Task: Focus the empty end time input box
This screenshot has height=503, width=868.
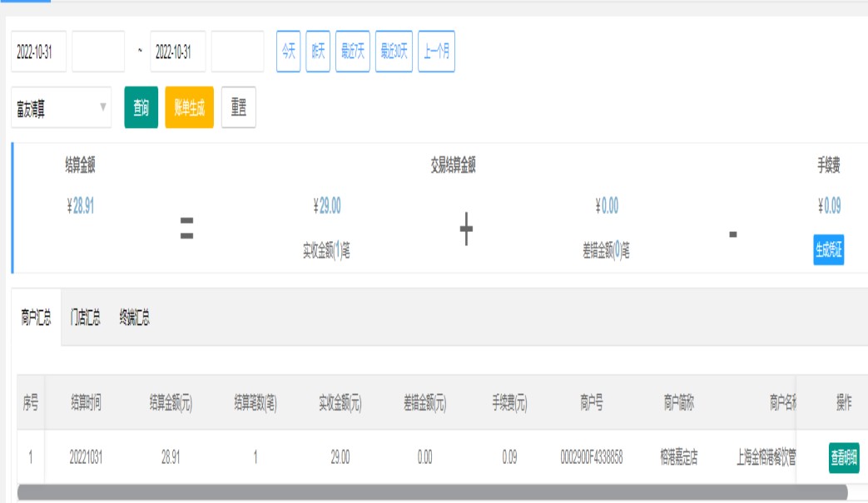Action: [237, 52]
